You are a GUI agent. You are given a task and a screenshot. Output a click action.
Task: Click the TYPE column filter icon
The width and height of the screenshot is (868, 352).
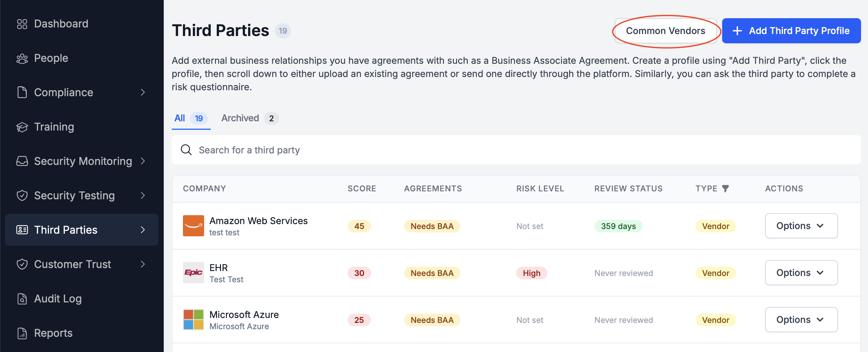coord(725,188)
